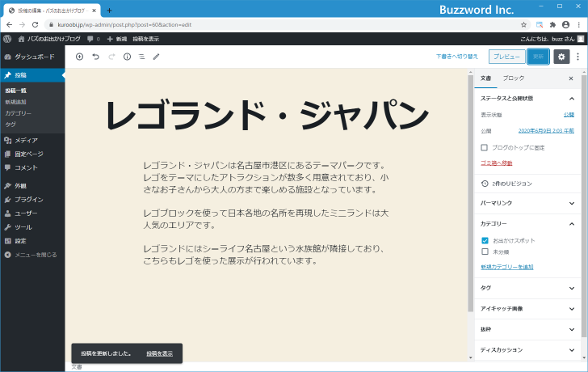588x372 pixels.
Task: Open browser extensions puzzle icon
Action: (x=552, y=25)
